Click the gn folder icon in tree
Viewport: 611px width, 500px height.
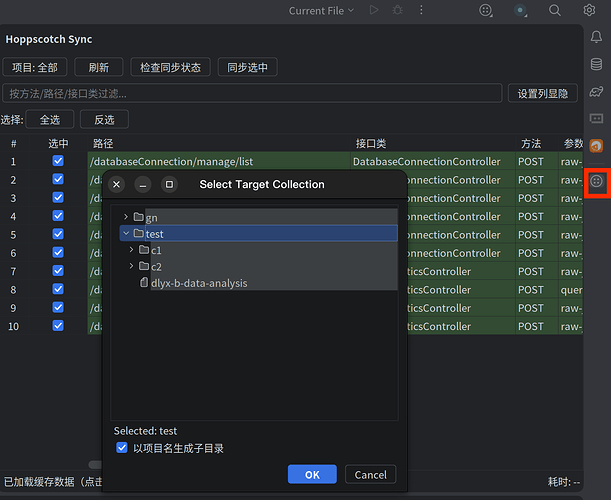click(x=139, y=217)
